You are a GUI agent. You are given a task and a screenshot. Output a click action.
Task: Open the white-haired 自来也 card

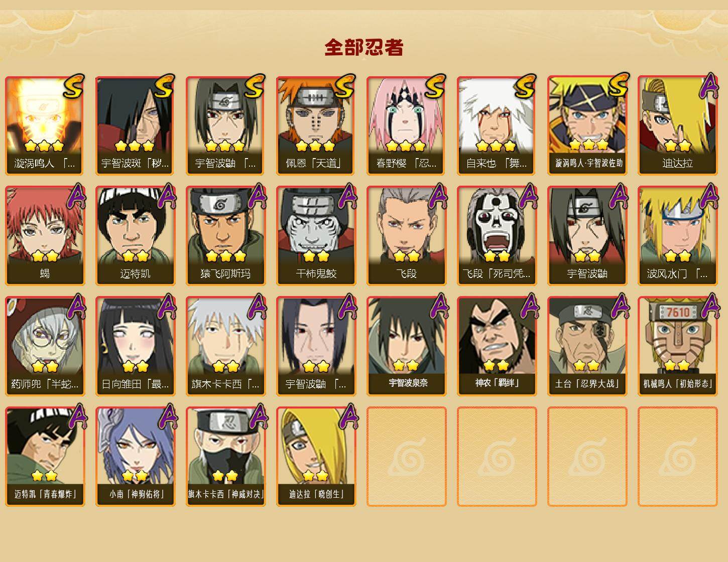click(x=497, y=125)
